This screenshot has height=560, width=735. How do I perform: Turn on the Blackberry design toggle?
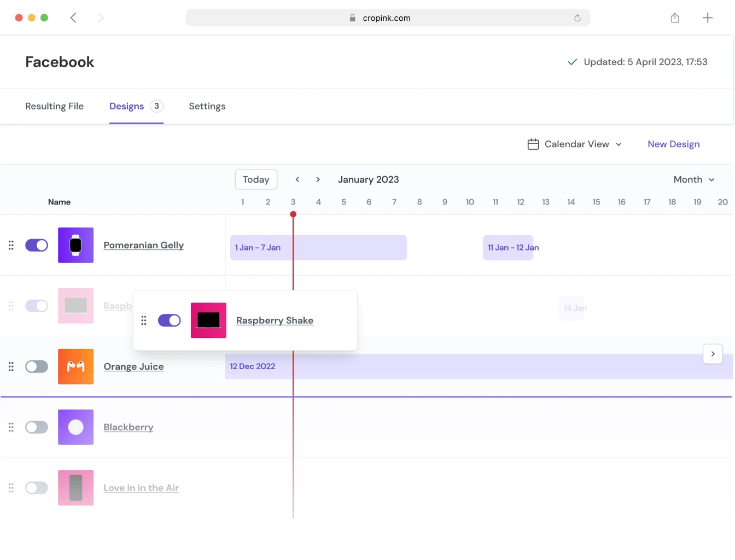[37, 427]
